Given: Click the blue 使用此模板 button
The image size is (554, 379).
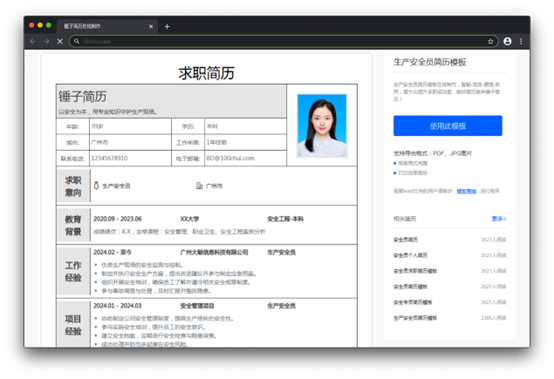Looking at the screenshot, I should coord(448,126).
